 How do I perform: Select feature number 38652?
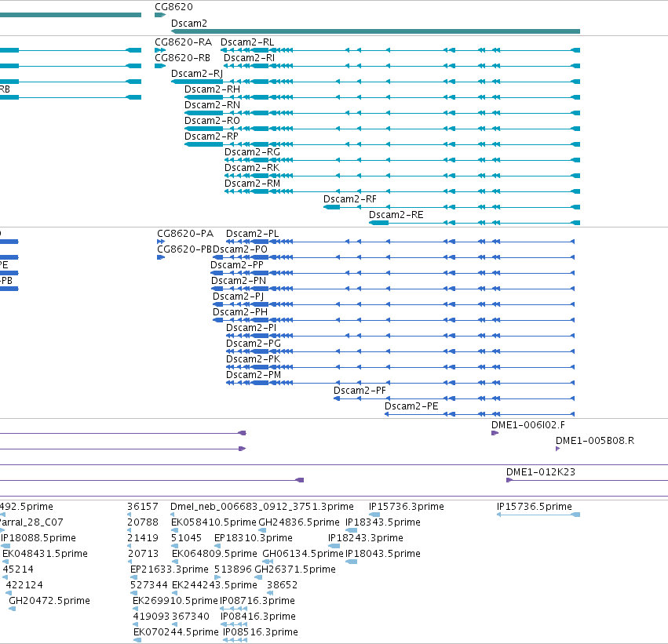point(282,586)
